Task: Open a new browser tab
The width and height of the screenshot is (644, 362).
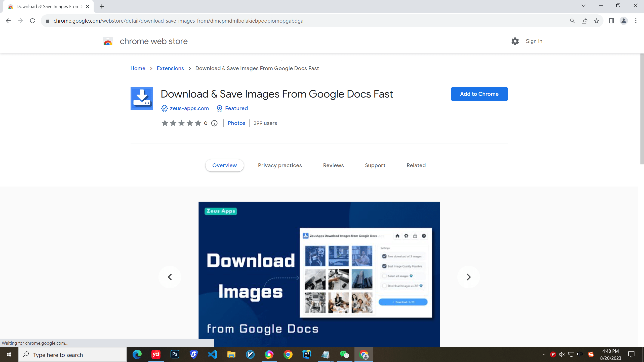Action: click(x=102, y=7)
